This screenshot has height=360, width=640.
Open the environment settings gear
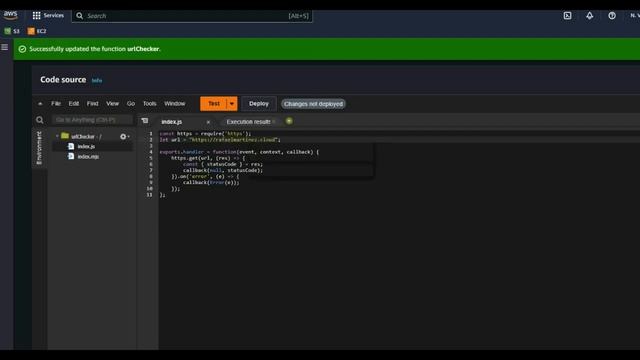click(x=124, y=137)
